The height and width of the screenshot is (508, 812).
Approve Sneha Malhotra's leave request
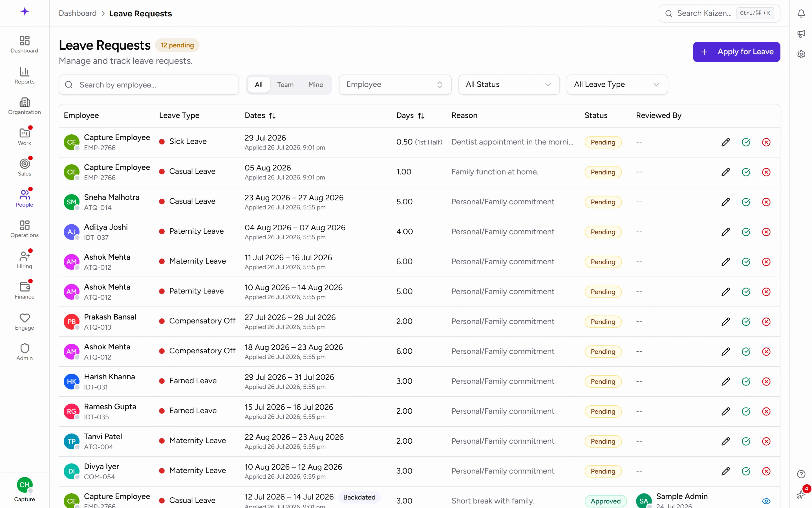point(746,202)
